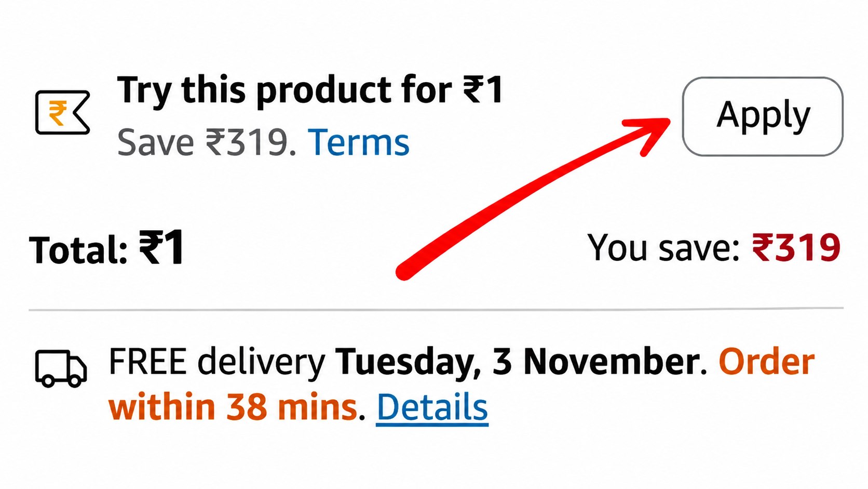
Task: Click the 'FREE delivery' text
Action: [217, 363]
